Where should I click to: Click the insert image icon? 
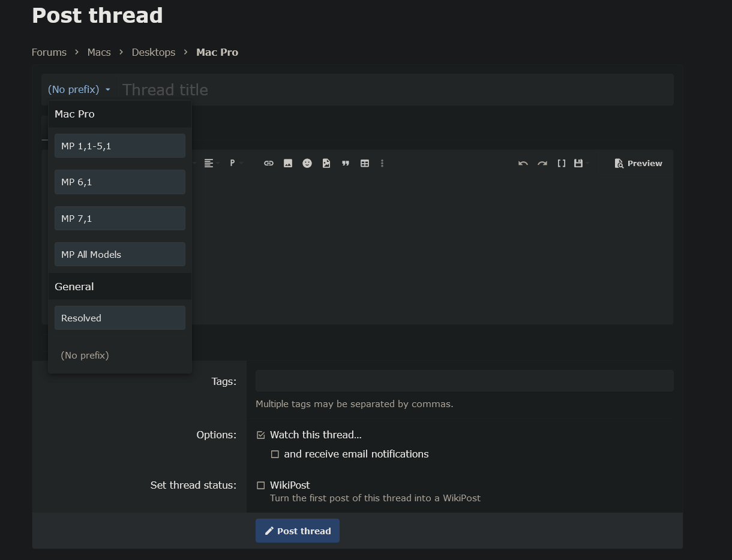pos(288,163)
